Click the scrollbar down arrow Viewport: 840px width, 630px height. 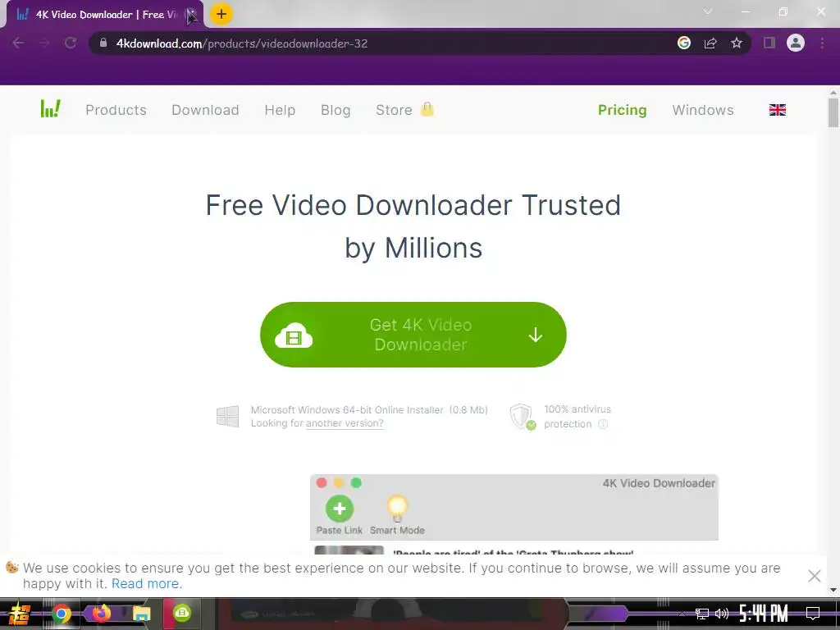[833, 590]
